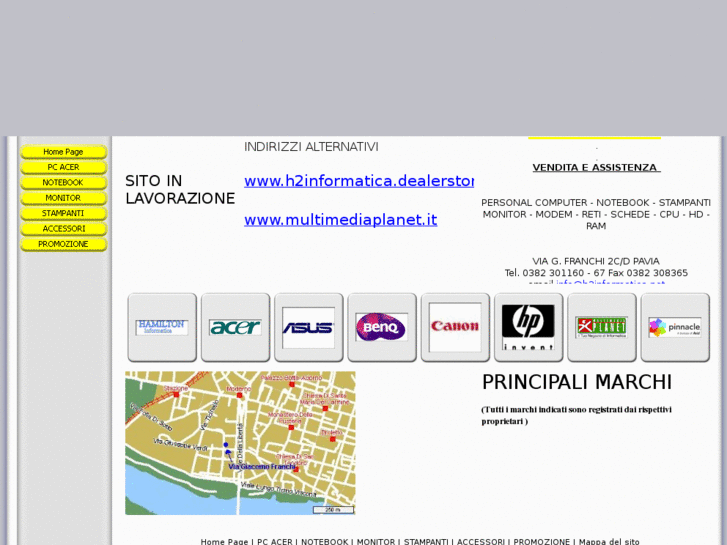Click the Via Giacomo Franchi map label
Image resolution: width=727 pixels, height=545 pixels.
[262, 467]
